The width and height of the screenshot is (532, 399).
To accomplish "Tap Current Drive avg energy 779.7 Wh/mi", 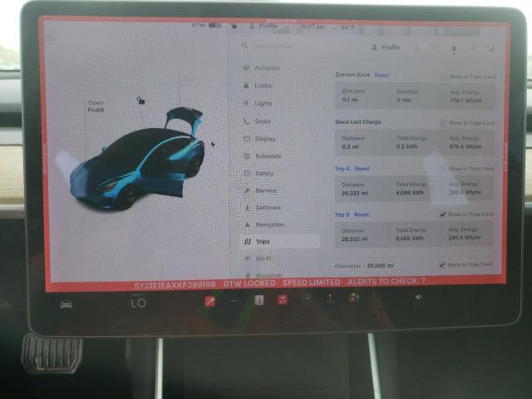I will point(465,101).
